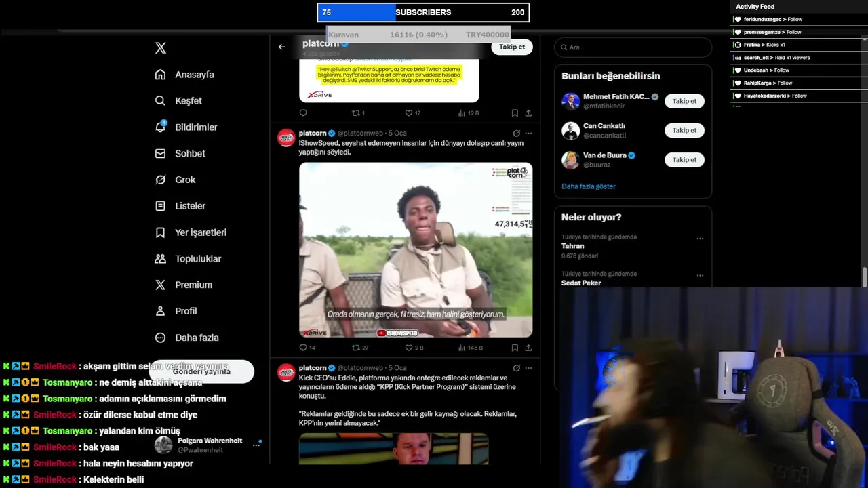
Task: Click the Premium X icon
Action: (160, 285)
